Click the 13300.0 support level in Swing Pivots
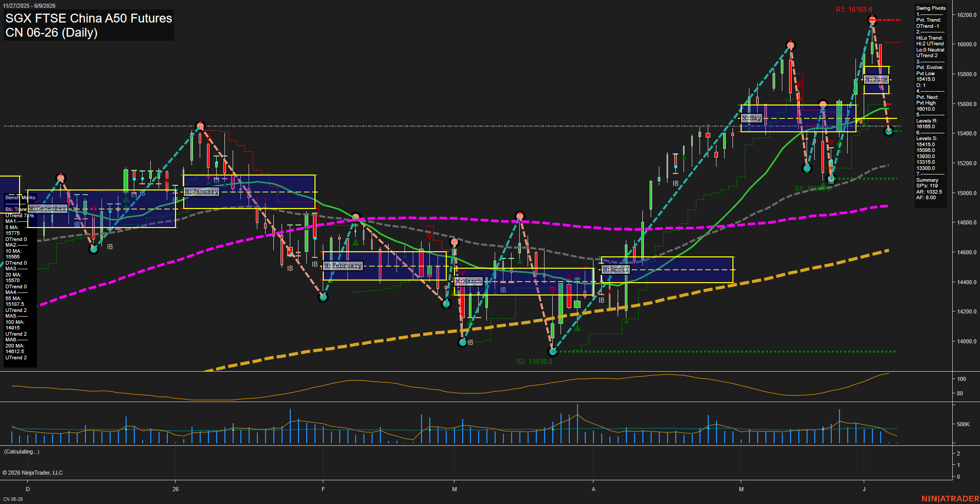 925,168
